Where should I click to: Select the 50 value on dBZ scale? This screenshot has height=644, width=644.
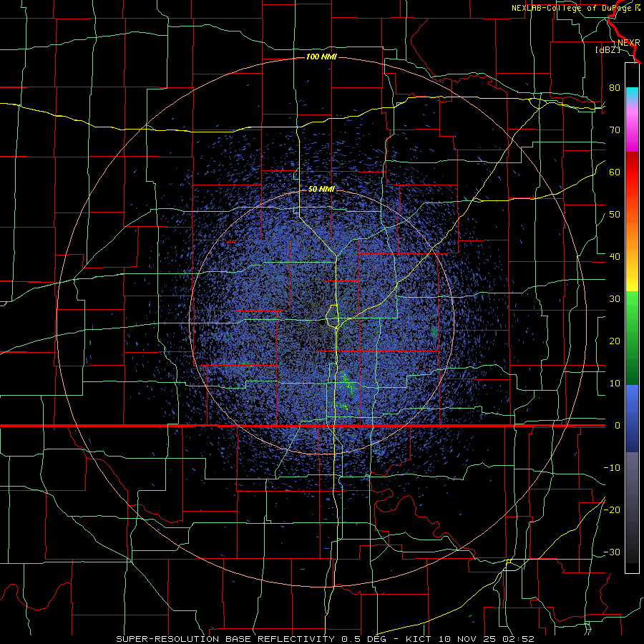click(615, 215)
